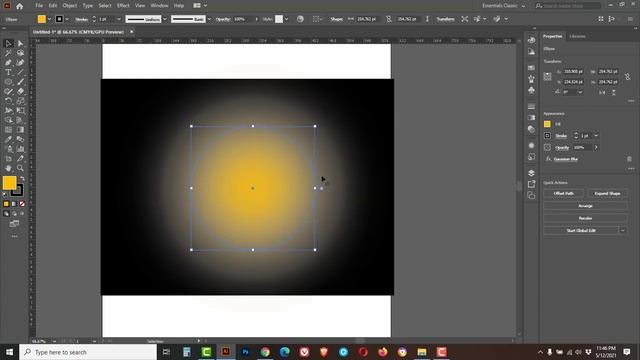The height and width of the screenshot is (360, 640).
Task: Open the Window menu
Action: pos(159,6)
